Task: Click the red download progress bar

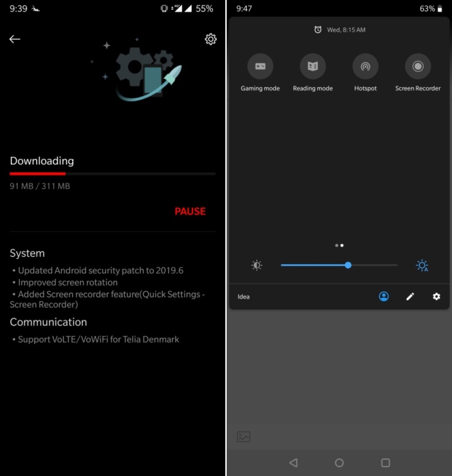Action: tap(38, 174)
